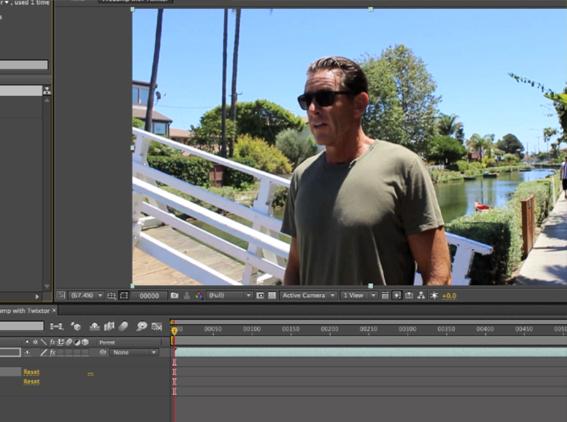
Task: Open the 1 View layout dropdown
Action: (359, 296)
